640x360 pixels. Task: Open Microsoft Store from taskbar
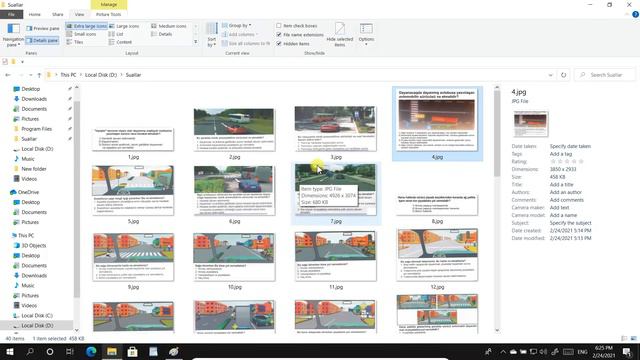coord(132,352)
